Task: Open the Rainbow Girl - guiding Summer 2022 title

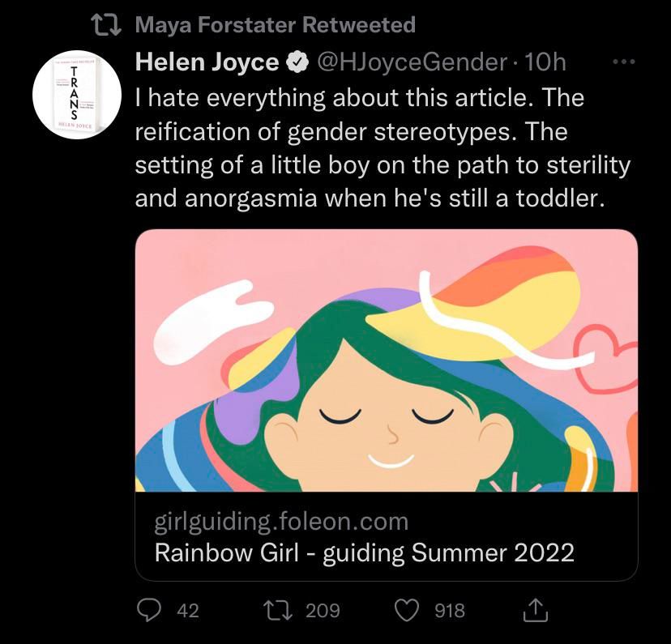Action: coord(364,552)
